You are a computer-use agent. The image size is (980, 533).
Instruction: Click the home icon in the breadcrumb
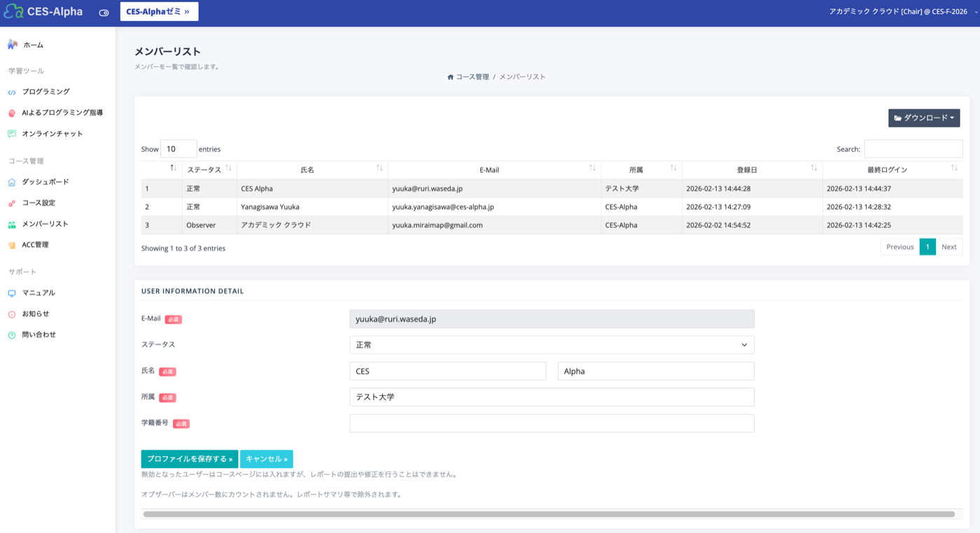(x=451, y=77)
